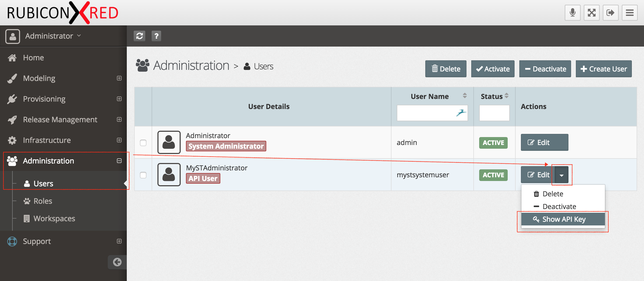Toggle the dropdown arrow beside MySTAdministrator Edit

point(562,175)
